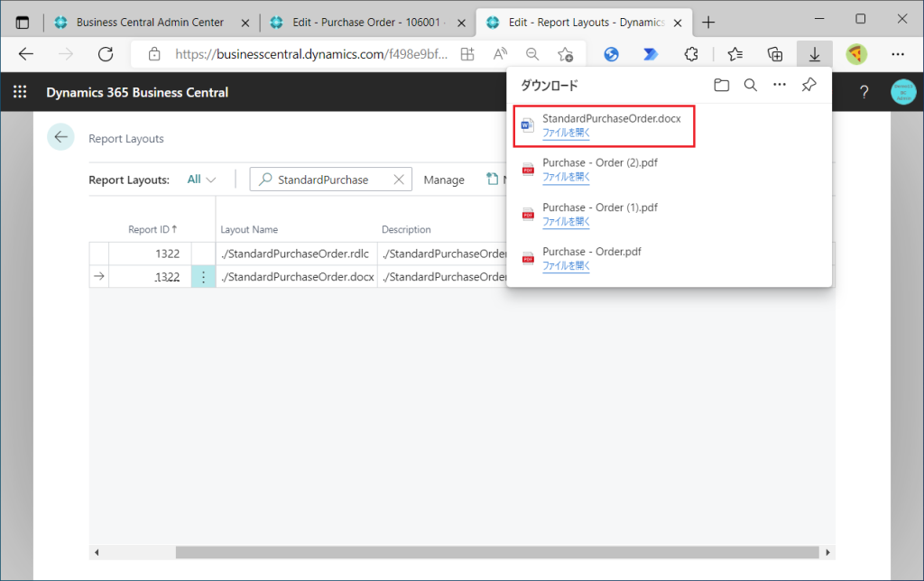Open the apps available grid icon in address bar
Image resolution: width=924 pixels, height=581 pixels.
pyautogui.click(x=467, y=54)
